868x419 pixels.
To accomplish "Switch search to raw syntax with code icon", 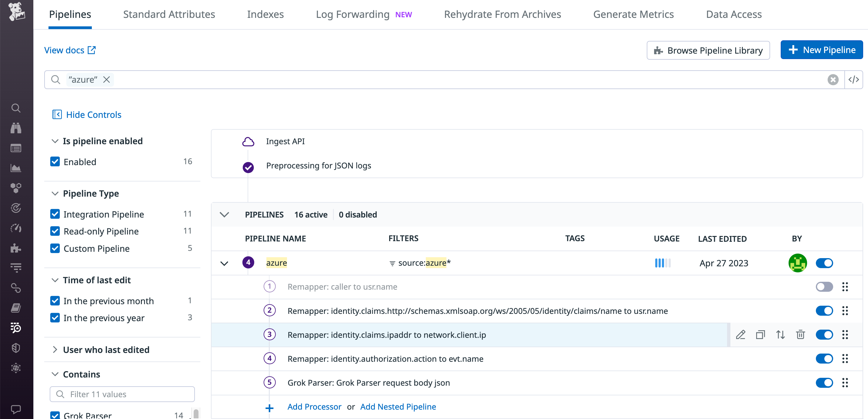I will pos(854,79).
